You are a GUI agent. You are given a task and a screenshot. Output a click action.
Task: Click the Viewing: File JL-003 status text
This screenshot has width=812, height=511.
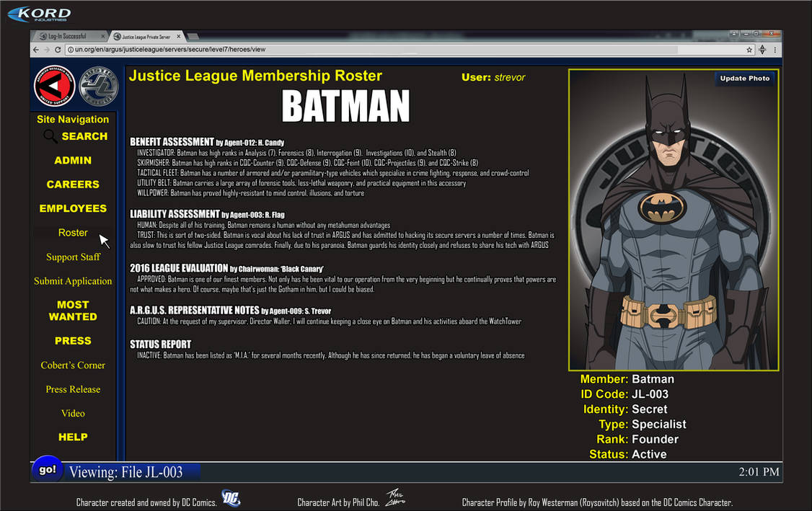[126, 472]
